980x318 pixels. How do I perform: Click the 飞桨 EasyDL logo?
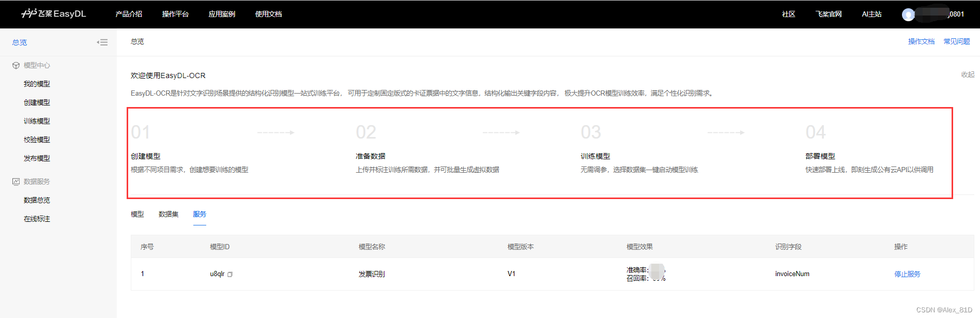pyautogui.click(x=54, y=14)
